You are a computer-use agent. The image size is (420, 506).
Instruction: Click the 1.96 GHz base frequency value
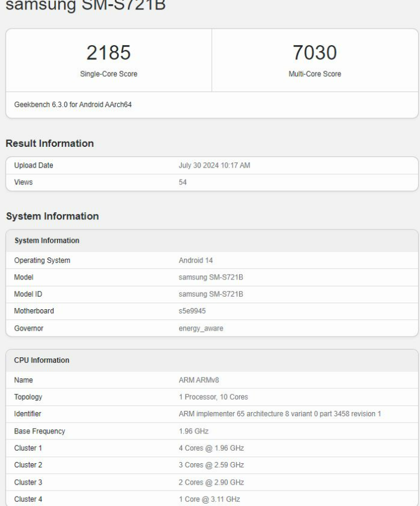point(194,431)
